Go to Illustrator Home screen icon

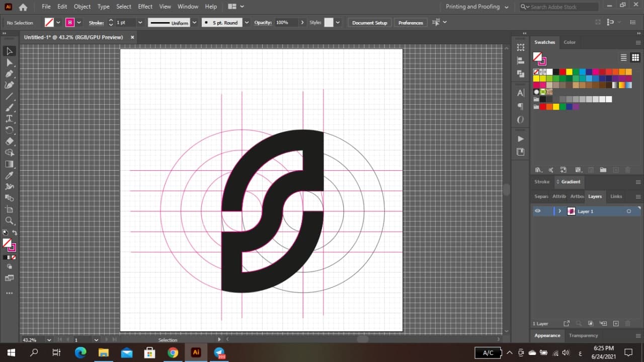23,7
